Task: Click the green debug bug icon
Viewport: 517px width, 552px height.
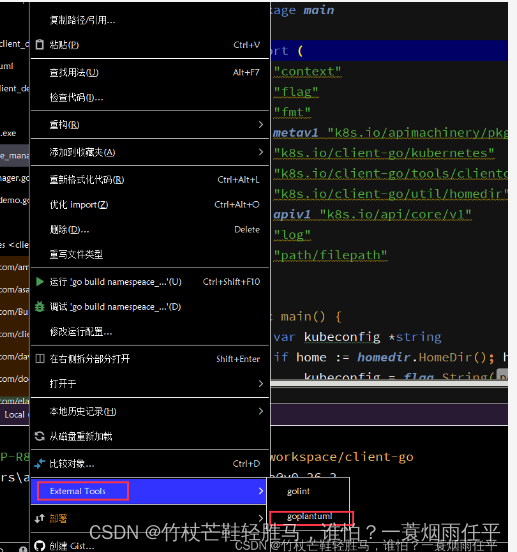Action: point(40,307)
